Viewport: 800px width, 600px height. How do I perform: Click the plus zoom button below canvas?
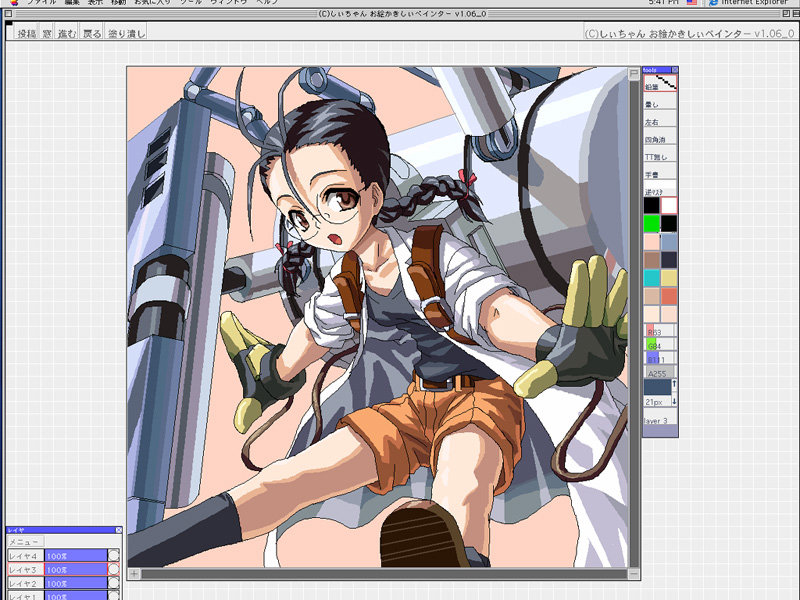point(134,573)
